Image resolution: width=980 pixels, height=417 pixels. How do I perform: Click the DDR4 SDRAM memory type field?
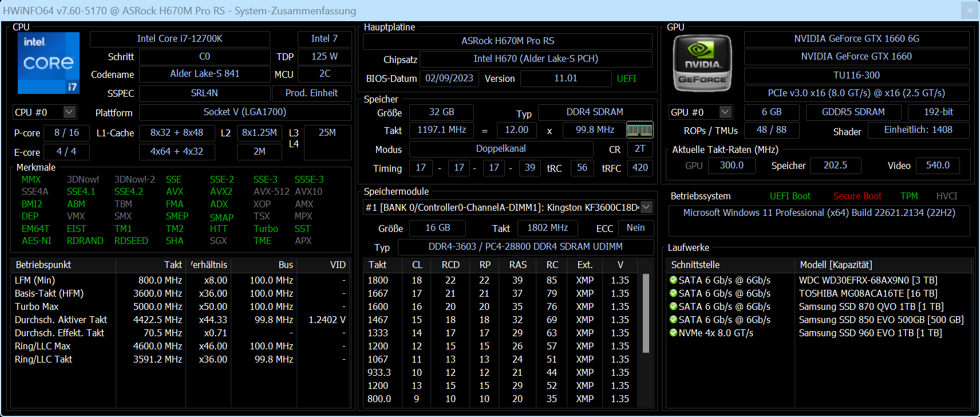595,112
